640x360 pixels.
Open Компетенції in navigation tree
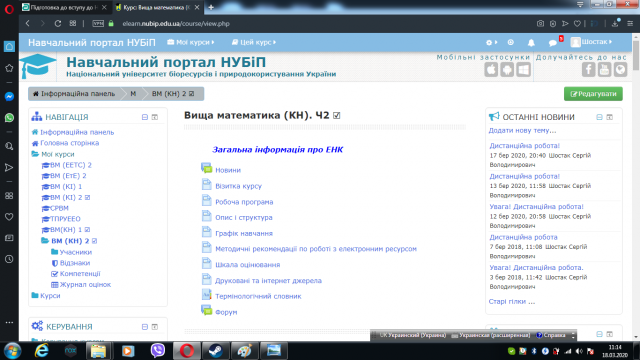80,274
